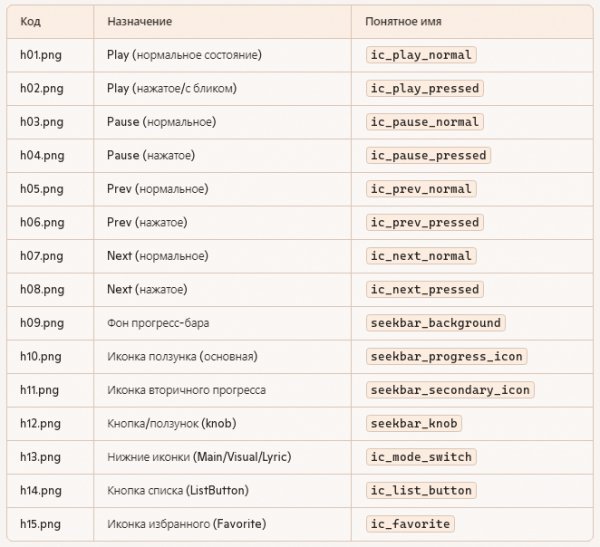
Task: Click the ic_pause_pressed code label
Action: [x=427, y=155]
